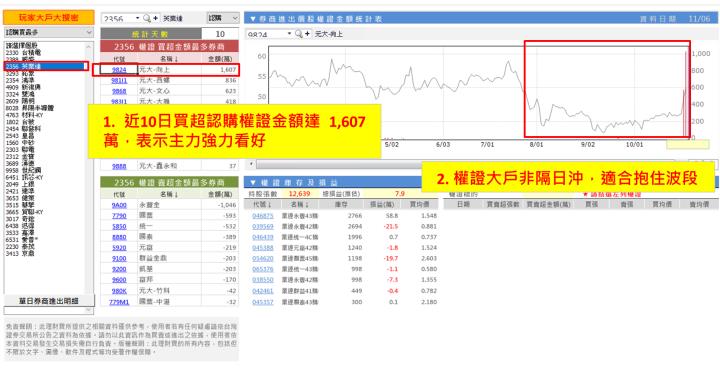Viewport: 720px width, 373px height.
Task: Sort buy-side table by 名稱 column header
Action: tap(169, 59)
